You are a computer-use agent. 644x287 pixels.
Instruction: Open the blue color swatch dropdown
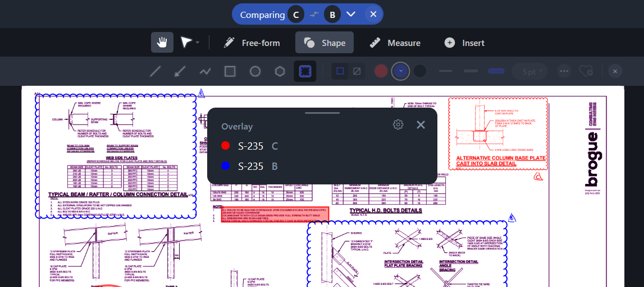tap(400, 71)
